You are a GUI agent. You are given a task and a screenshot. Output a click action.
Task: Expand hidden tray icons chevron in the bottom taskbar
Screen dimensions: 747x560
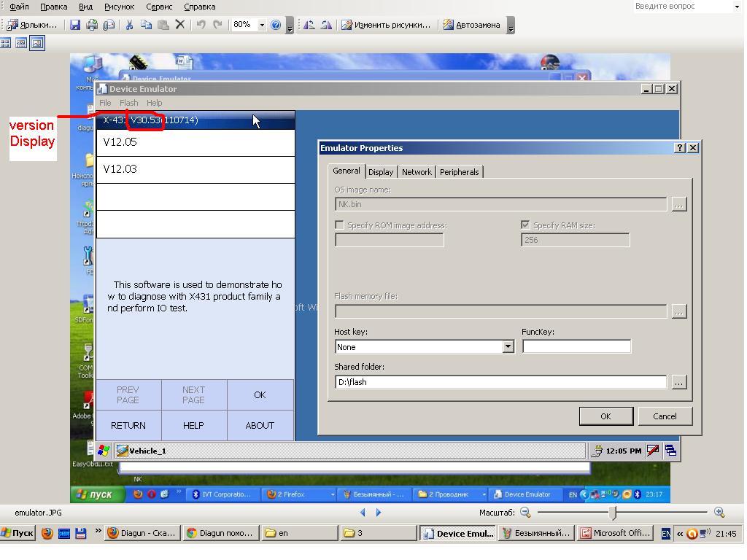tap(680, 534)
